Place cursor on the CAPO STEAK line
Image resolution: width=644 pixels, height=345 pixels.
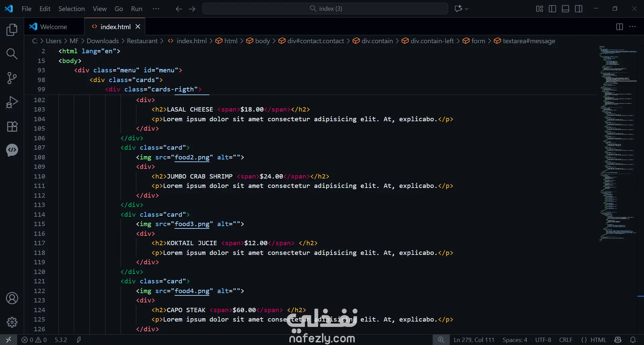(x=229, y=310)
